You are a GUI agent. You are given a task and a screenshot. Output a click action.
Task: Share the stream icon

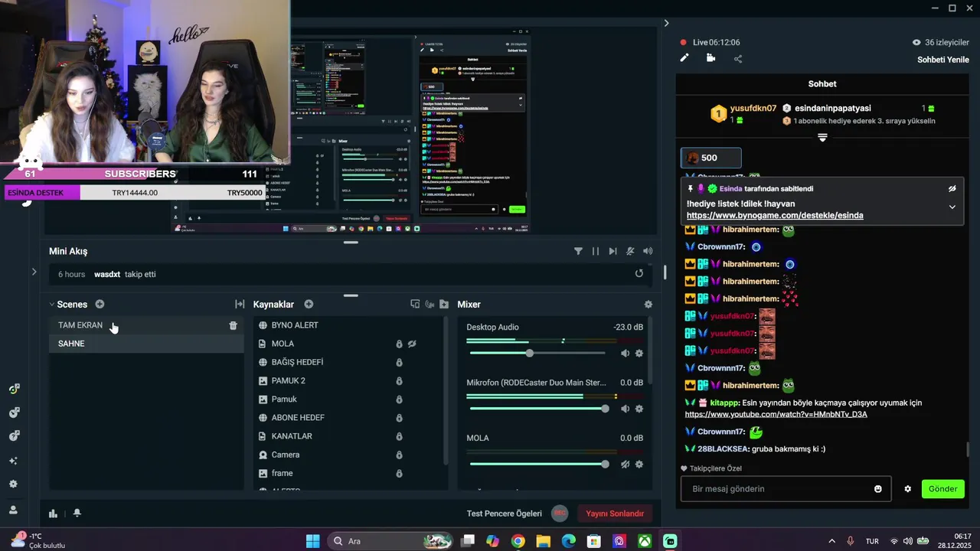point(738,59)
